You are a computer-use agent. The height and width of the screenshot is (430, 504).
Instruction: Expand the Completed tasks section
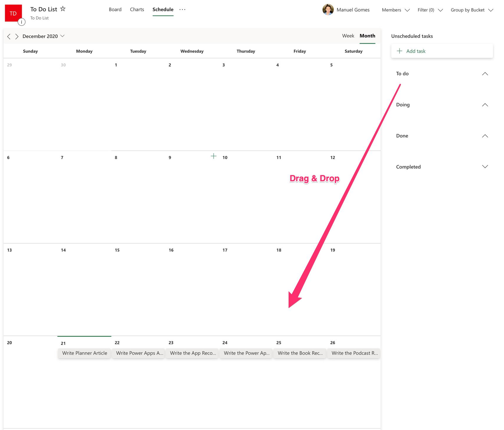tap(485, 166)
